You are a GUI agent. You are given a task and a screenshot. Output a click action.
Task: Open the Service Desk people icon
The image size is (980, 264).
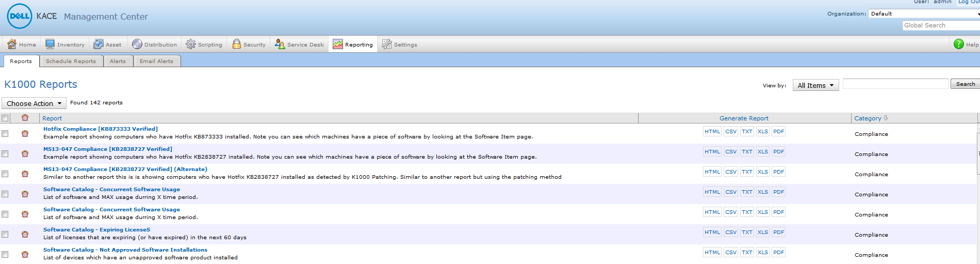pyautogui.click(x=280, y=44)
